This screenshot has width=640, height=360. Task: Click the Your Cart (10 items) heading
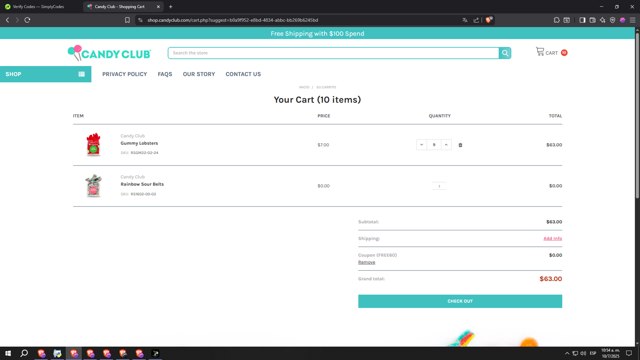coord(317,100)
